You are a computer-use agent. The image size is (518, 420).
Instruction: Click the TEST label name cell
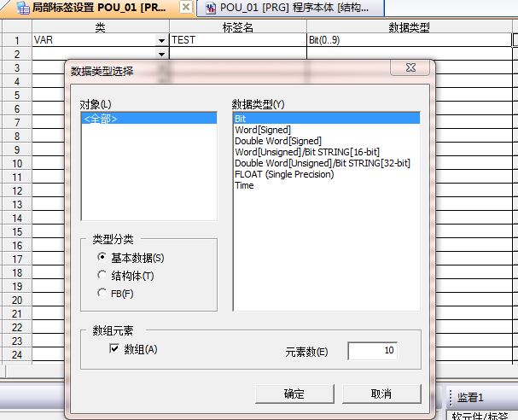pos(237,40)
